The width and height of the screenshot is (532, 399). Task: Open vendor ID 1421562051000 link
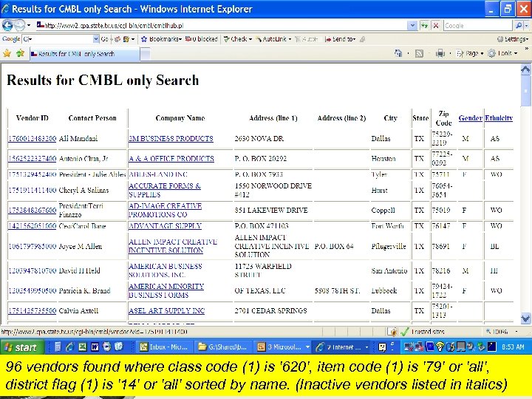click(33, 226)
